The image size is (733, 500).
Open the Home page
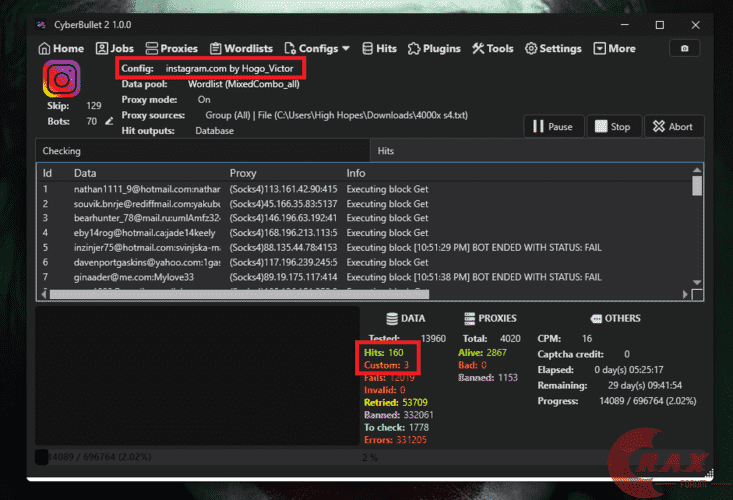pos(61,49)
